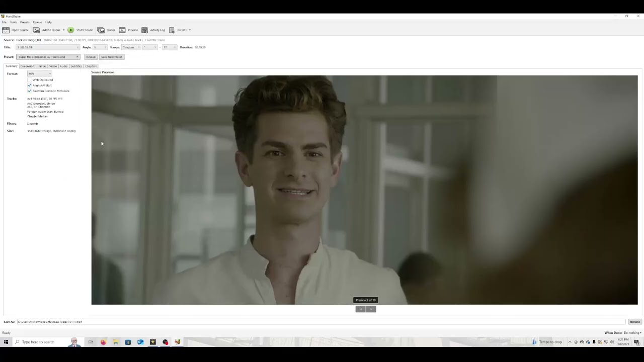Image resolution: width=644 pixels, height=362 pixels.
Task: Click the Open Source label
Action: click(20, 30)
